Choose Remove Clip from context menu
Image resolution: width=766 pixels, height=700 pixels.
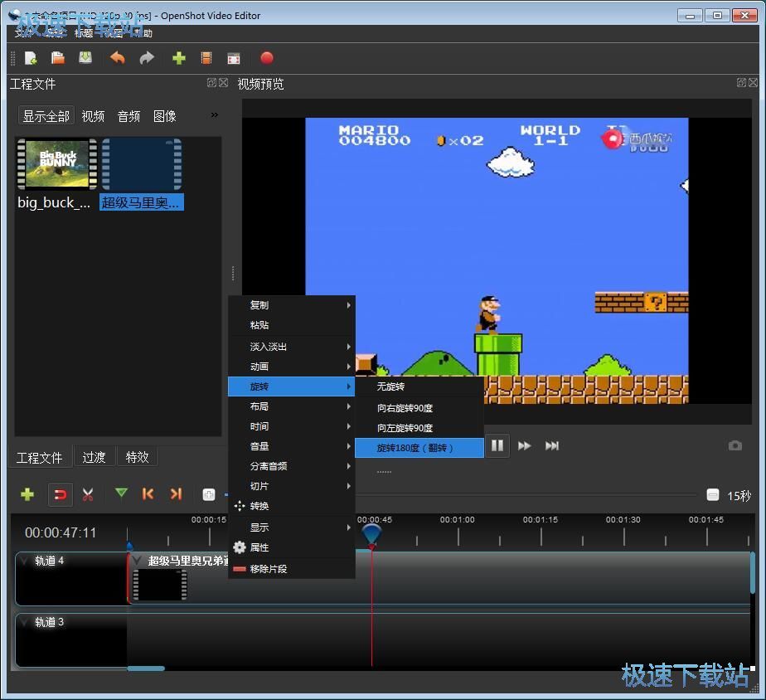pyautogui.click(x=292, y=569)
